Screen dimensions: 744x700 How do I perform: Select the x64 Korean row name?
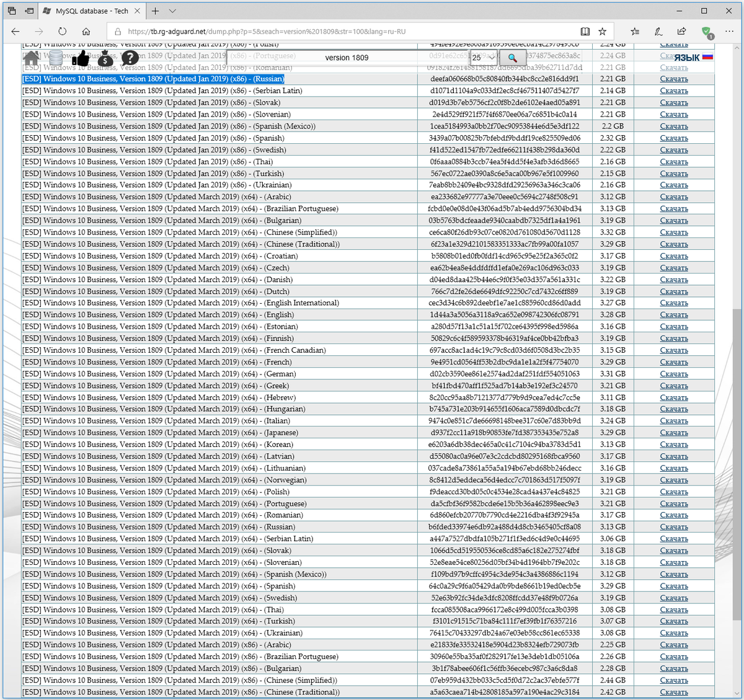click(x=158, y=445)
